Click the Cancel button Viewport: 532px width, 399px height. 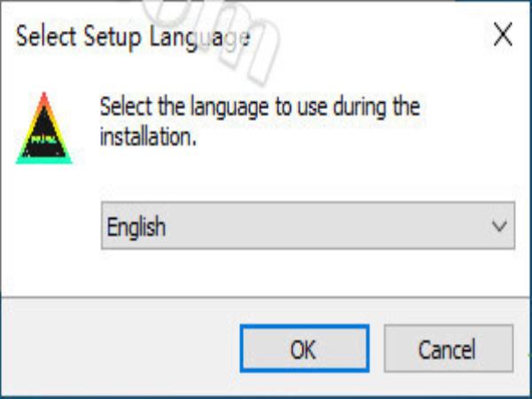[x=448, y=348]
